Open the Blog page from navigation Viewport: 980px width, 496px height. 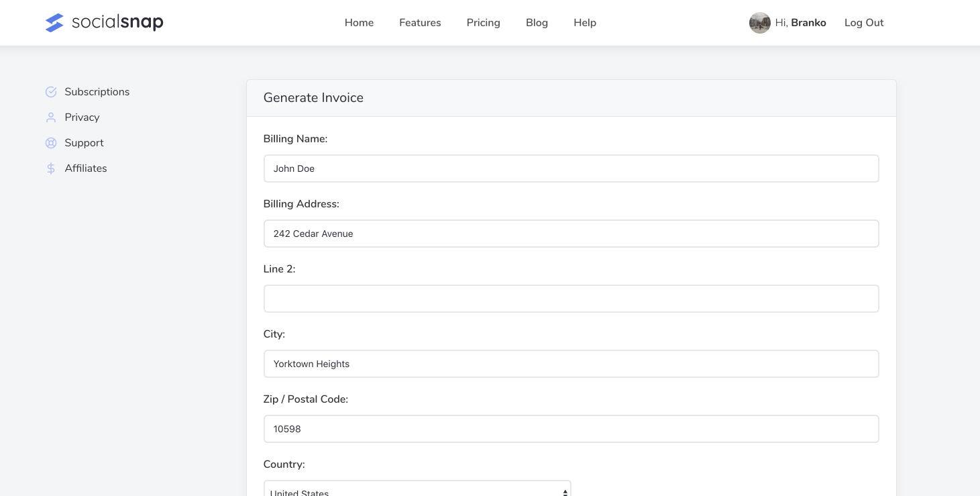(x=537, y=22)
